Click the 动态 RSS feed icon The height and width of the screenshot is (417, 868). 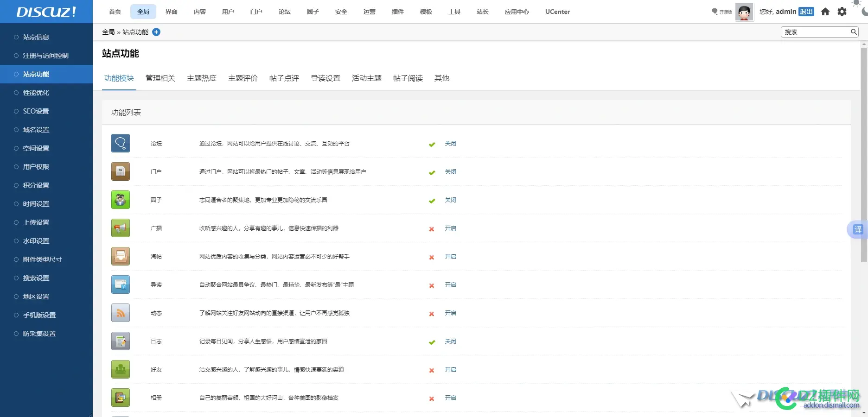point(121,313)
